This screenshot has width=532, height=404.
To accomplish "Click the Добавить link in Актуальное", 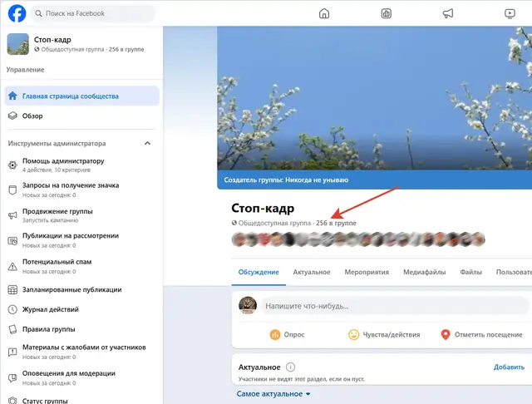I will tap(509, 367).
